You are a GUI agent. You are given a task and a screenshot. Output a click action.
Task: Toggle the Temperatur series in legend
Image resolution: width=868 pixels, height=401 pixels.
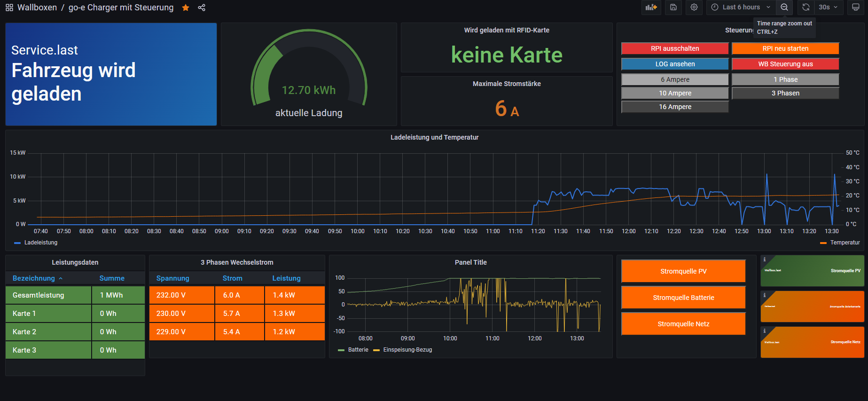845,243
